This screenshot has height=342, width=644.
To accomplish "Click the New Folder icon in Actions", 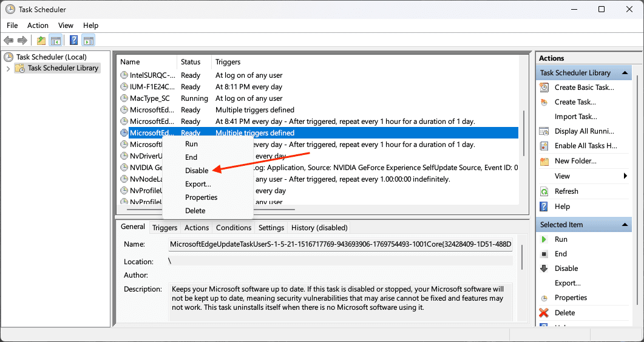I will coord(544,161).
